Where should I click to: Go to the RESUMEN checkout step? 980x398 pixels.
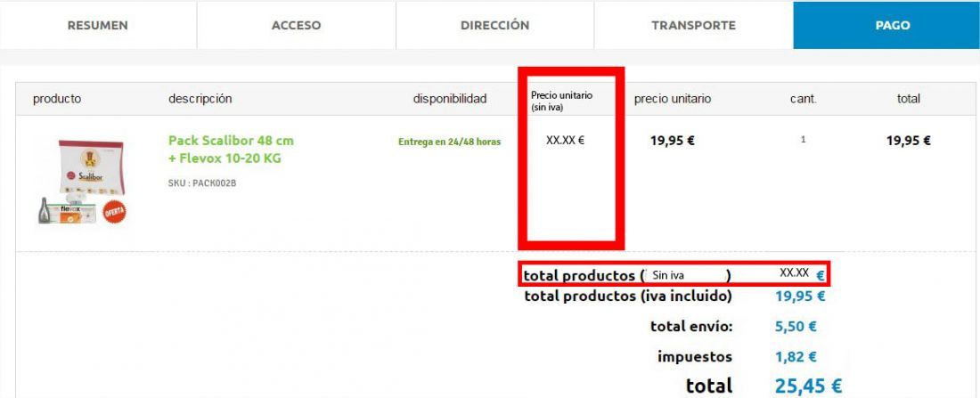[98, 26]
